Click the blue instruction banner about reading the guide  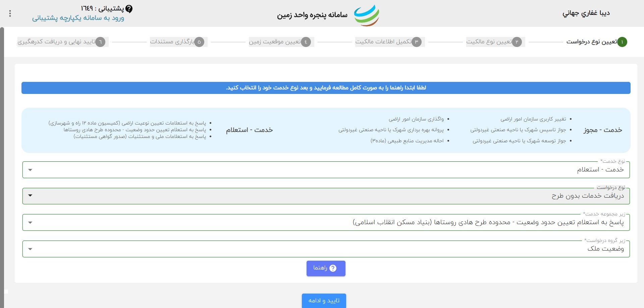coord(326,88)
